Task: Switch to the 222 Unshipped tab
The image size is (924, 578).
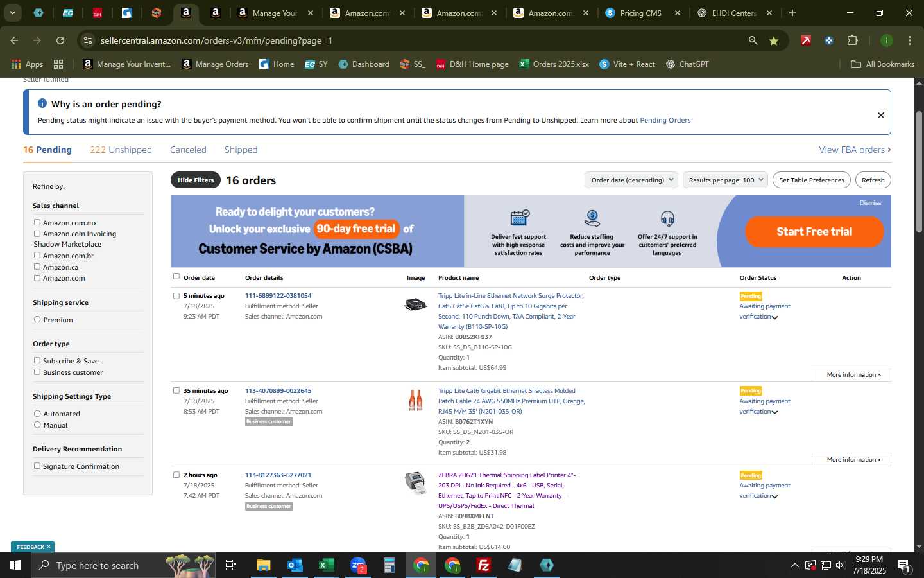Action: click(x=121, y=150)
